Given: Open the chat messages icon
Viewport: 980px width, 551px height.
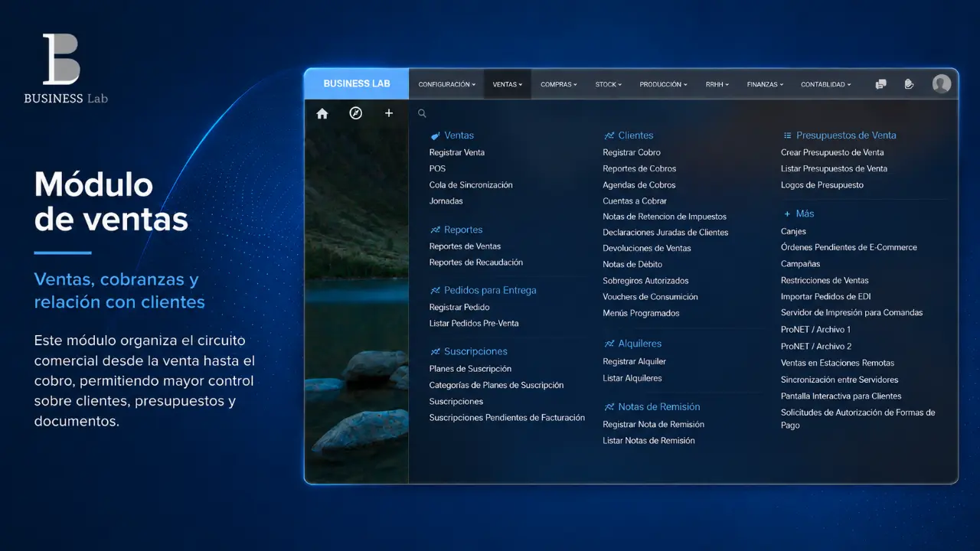Looking at the screenshot, I should (881, 84).
